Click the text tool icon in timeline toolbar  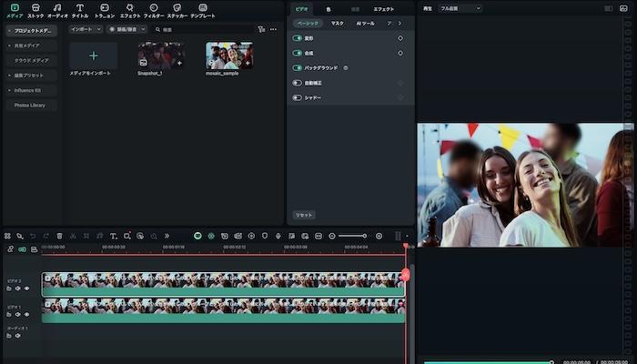coord(113,236)
